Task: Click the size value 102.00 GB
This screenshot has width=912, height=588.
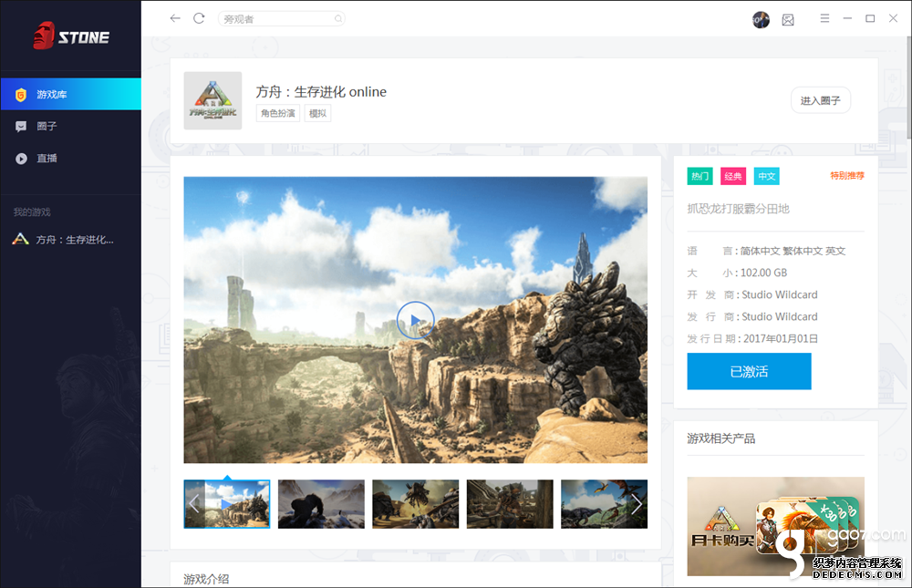Action: tap(763, 273)
